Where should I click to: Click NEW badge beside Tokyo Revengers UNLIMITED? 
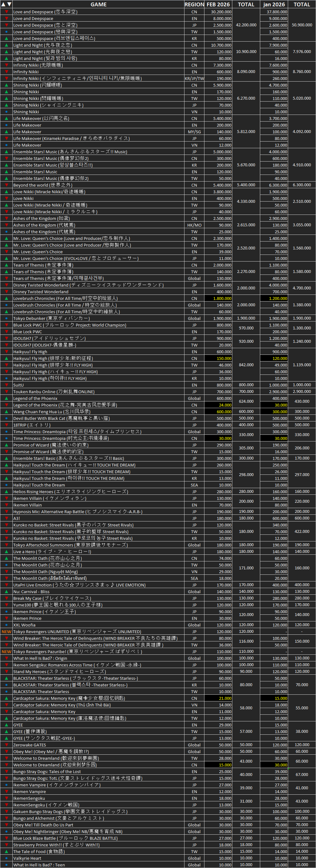pyautogui.click(x=6, y=632)
